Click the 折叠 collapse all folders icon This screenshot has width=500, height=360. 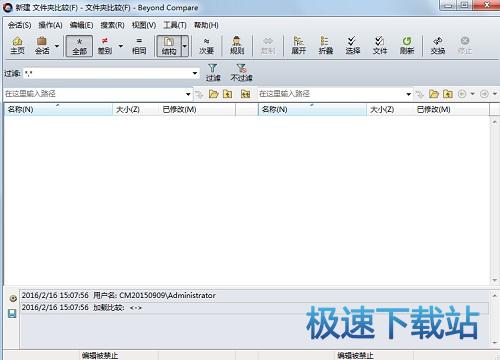click(x=325, y=46)
